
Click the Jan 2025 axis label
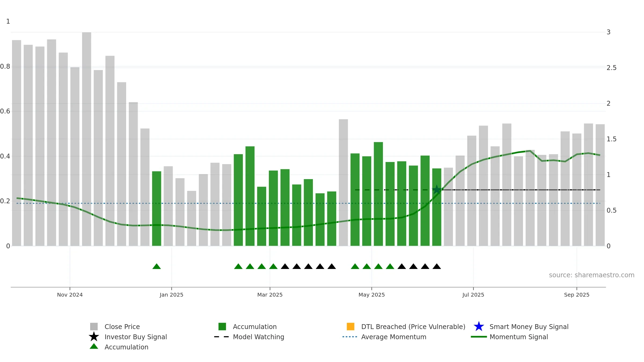171,295
